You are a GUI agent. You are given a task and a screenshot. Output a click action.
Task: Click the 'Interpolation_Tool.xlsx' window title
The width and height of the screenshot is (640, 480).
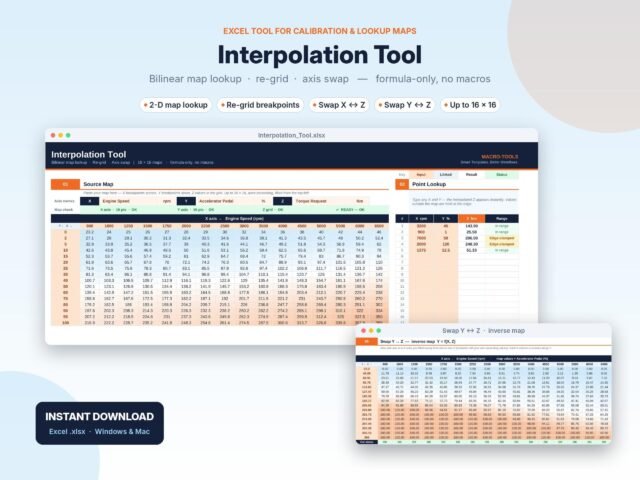click(291, 135)
